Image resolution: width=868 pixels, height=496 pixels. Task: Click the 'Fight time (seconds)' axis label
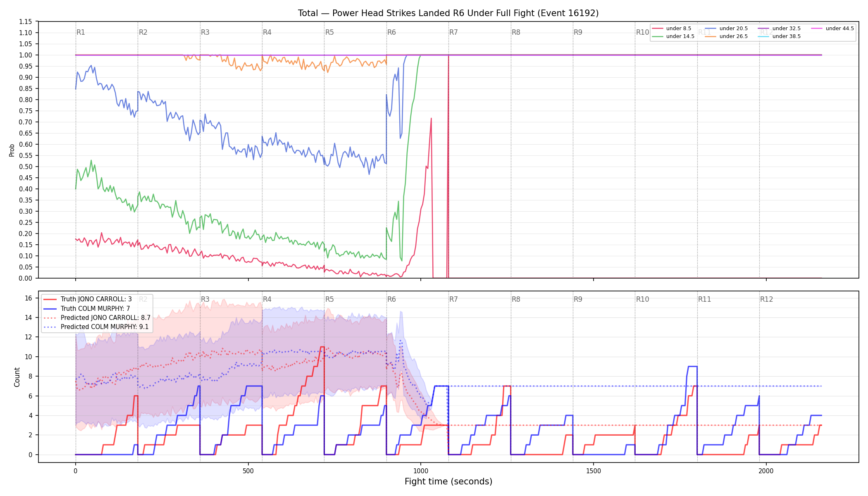coord(448,482)
